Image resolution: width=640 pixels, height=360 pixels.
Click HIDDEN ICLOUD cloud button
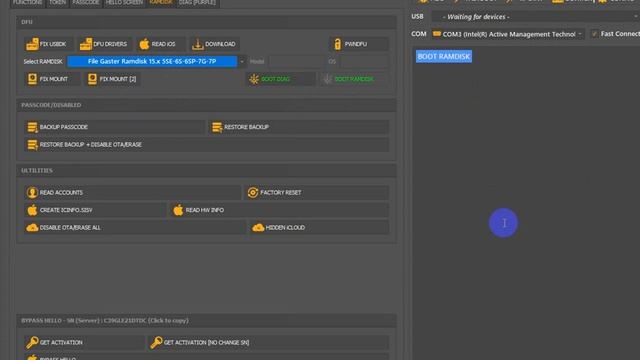coord(319,228)
